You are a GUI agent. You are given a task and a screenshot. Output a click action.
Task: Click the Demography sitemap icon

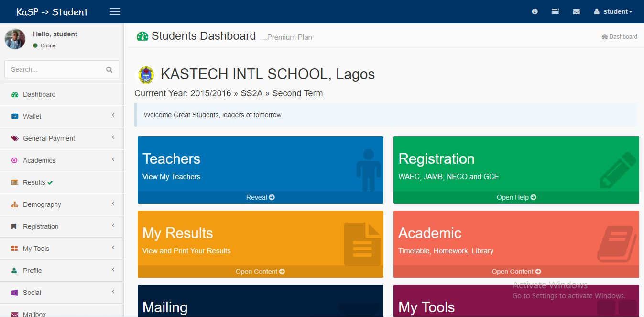pos(14,204)
